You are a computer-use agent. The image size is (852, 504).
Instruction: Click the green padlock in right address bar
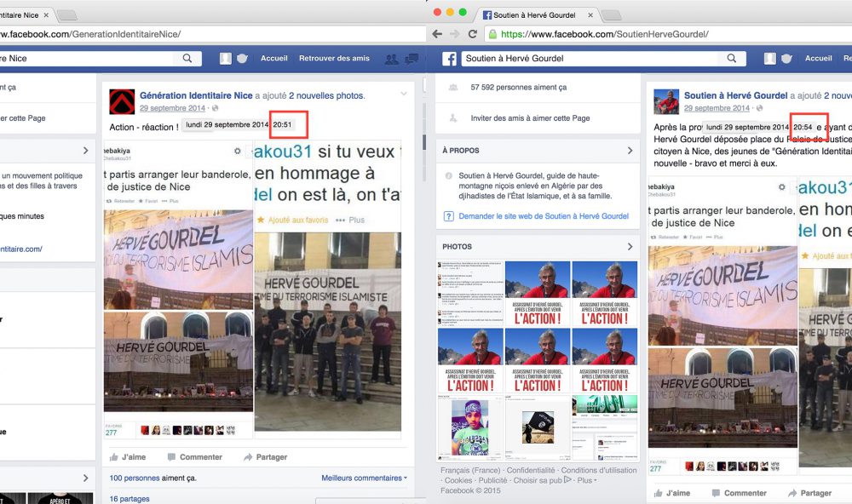pyautogui.click(x=492, y=34)
